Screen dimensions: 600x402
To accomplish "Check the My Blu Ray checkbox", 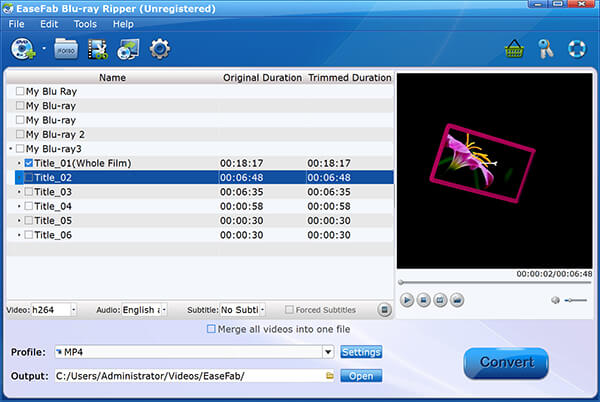I will (20, 91).
